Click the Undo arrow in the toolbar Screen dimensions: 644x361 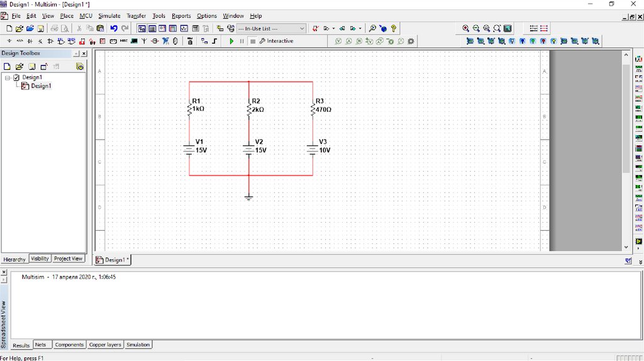pos(114,28)
